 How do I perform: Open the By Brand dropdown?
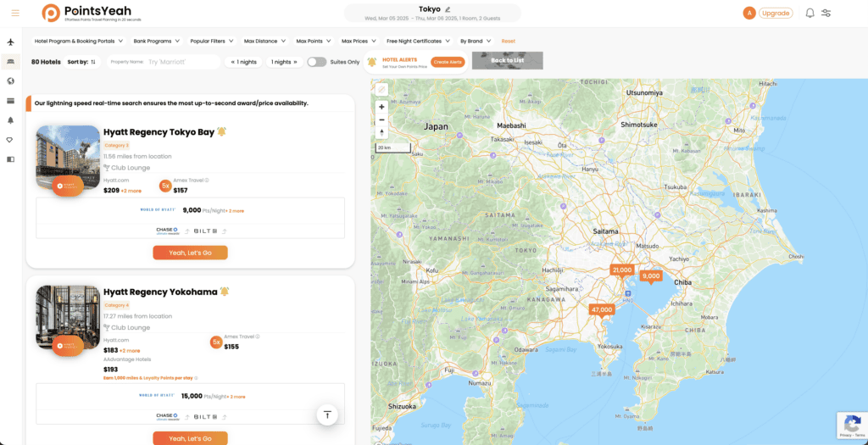click(475, 41)
